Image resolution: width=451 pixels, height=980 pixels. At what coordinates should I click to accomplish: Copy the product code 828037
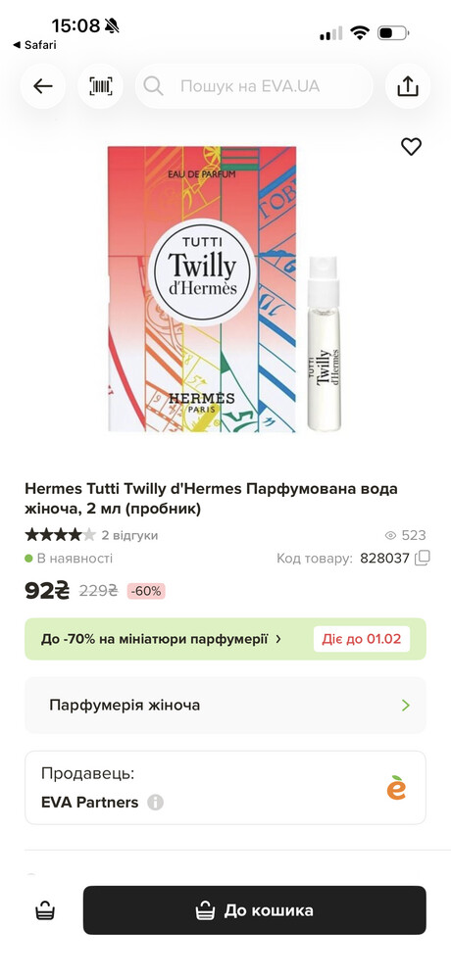423,559
